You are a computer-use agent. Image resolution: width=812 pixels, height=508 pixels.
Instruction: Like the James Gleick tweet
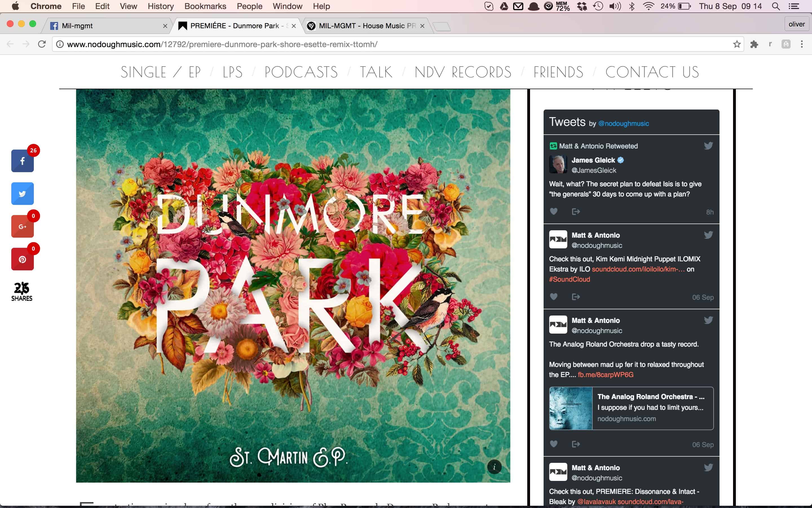[x=554, y=211]
